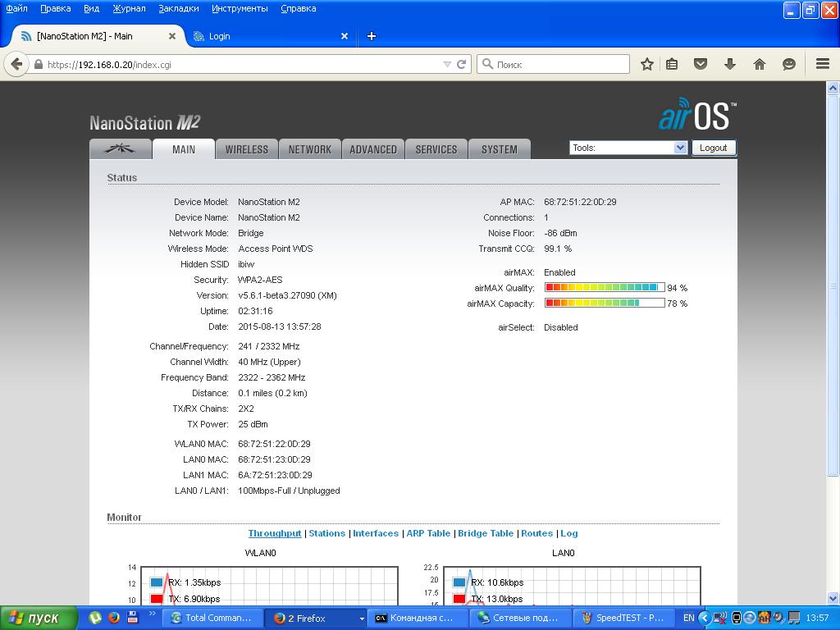The height and width of the screenshot is (630, 840).
Task: Switch to the NETWORK tab
Action: tap(309, 149)
